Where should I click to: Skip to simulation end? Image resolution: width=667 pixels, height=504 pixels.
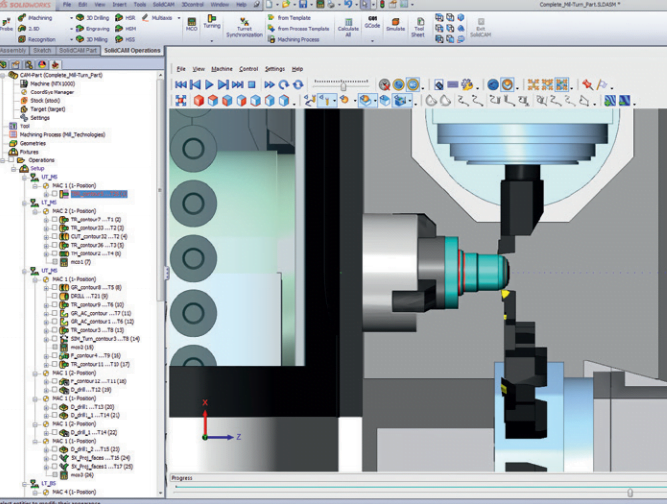pos(237,85)
